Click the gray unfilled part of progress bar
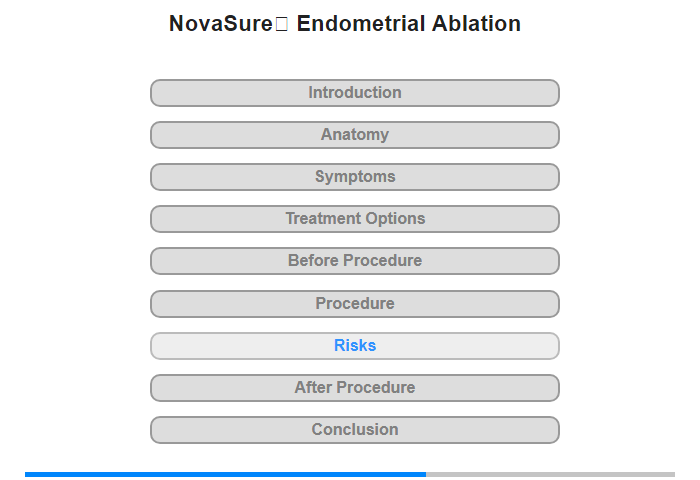Viewport: 700px width, 480px height. point(550,474)
